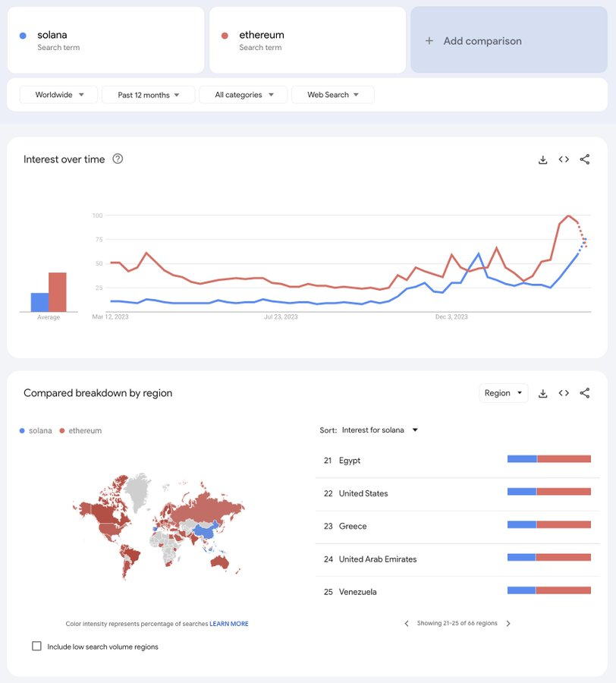Image resolution: width=616 pixels, height=683 pixels.
Task: Click the Mar 12, 2023 axis label
Action: 110,317
